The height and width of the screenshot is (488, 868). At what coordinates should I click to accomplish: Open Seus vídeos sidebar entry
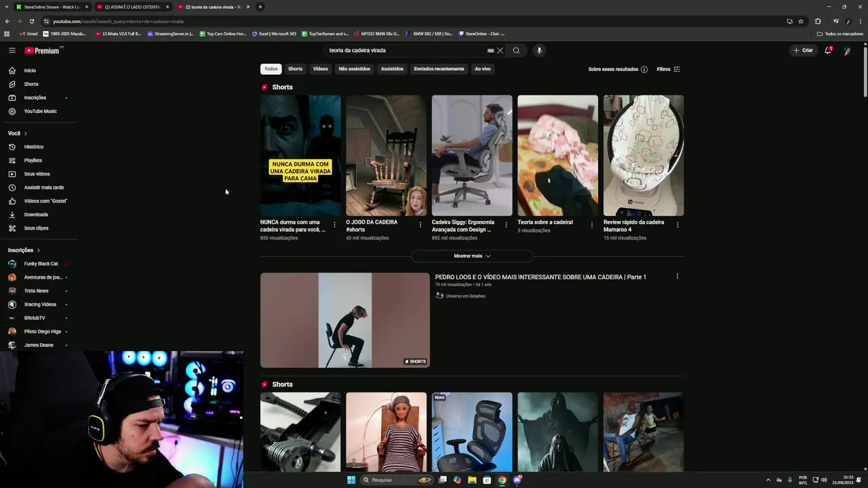[38, 174]
